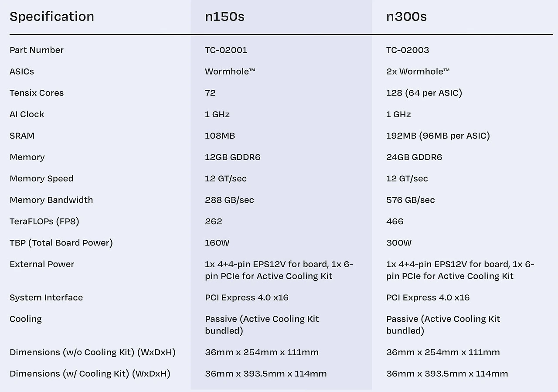Select the 466 TeraFLOPs value
Viewport: 558px width, 392px height.
pyautogui.click(x=395, y=222)
